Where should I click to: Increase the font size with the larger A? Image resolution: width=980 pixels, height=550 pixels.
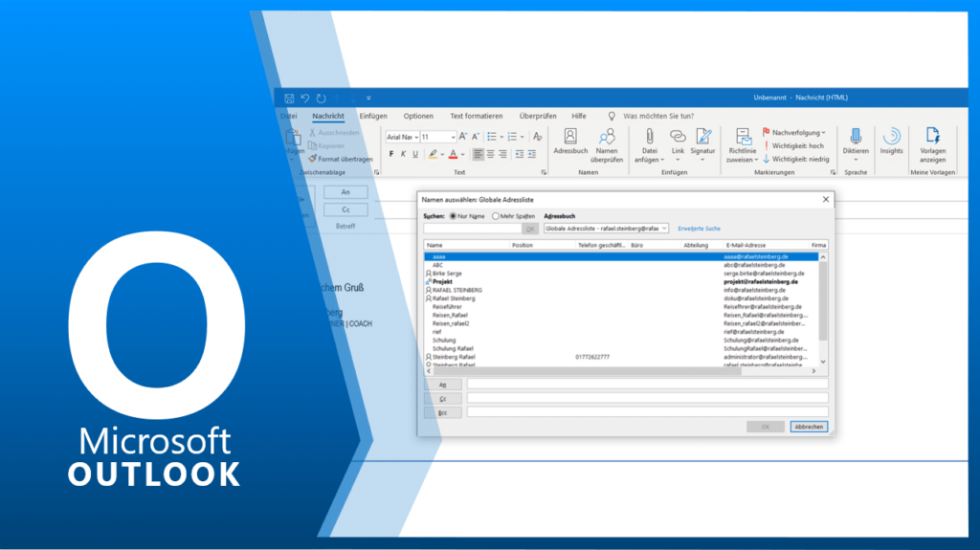coord(463,136)
